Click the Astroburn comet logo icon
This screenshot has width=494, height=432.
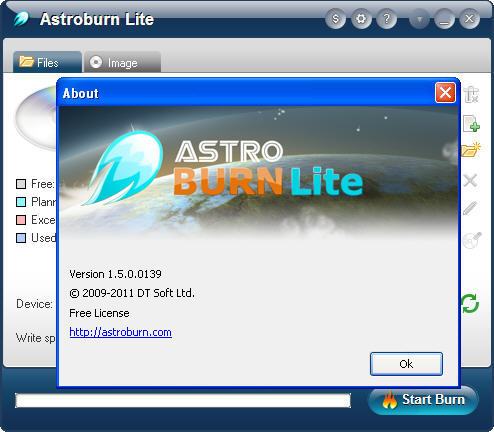coord(21,18)
